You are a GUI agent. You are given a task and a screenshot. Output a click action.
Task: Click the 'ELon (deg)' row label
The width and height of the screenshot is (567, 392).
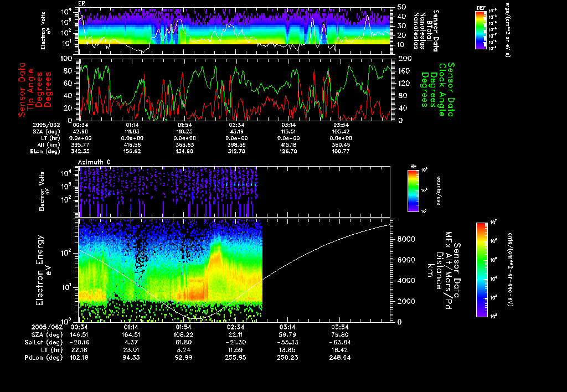[x=45, y=151]
